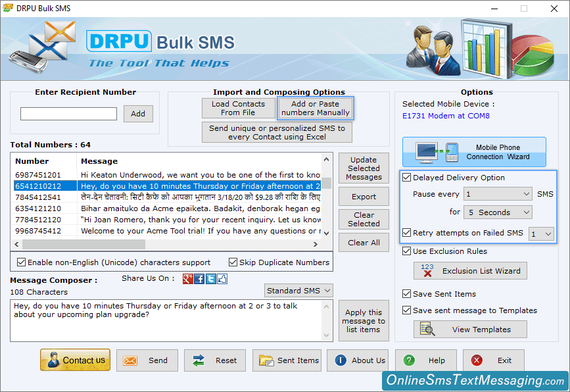The width and height of the screenshot is (570, 392).
Task: Click the Export button
Action: [364, 197]
